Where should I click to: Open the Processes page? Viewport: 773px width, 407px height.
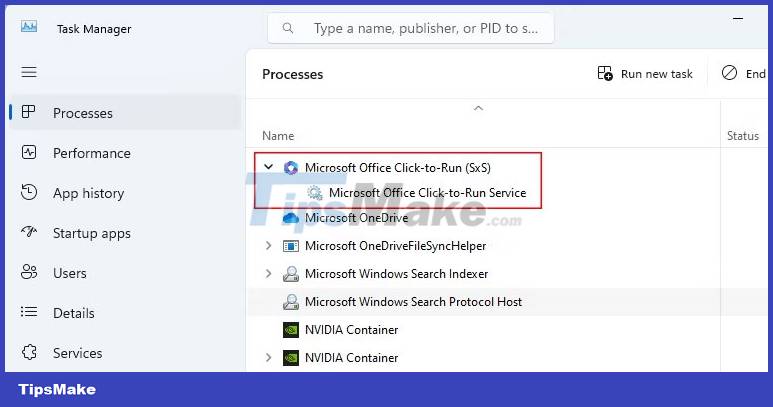(125, 112)
